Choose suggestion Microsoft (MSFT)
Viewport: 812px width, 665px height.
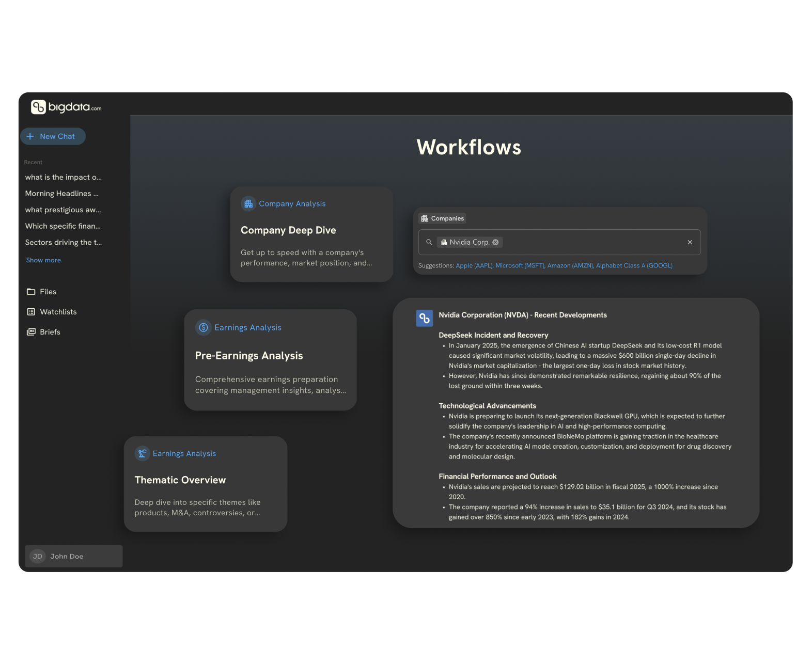coord(520,265)
